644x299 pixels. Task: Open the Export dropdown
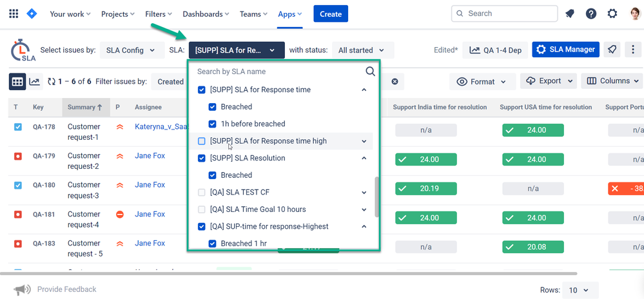point(549,81)
